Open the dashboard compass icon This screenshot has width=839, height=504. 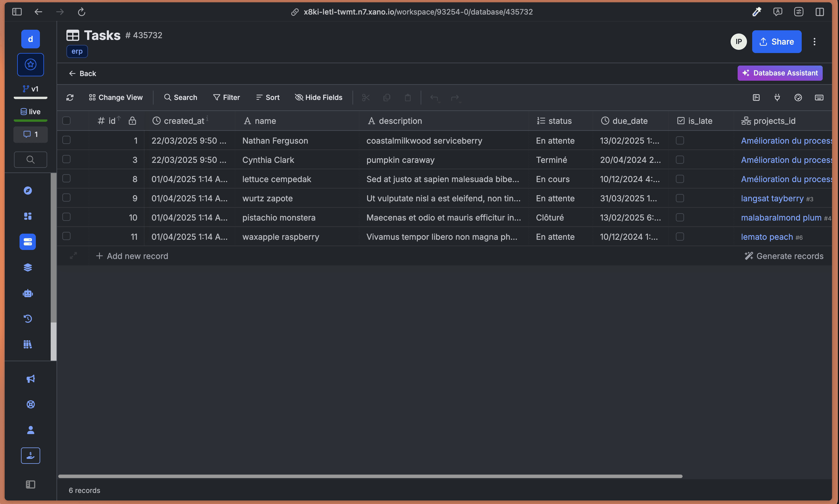pos(28,191)
